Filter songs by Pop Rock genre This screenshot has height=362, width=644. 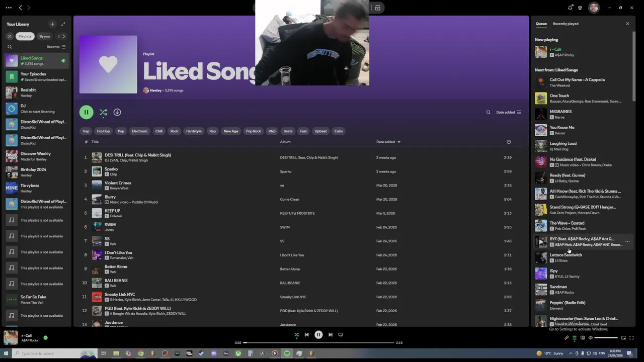[x=253, y=131]
